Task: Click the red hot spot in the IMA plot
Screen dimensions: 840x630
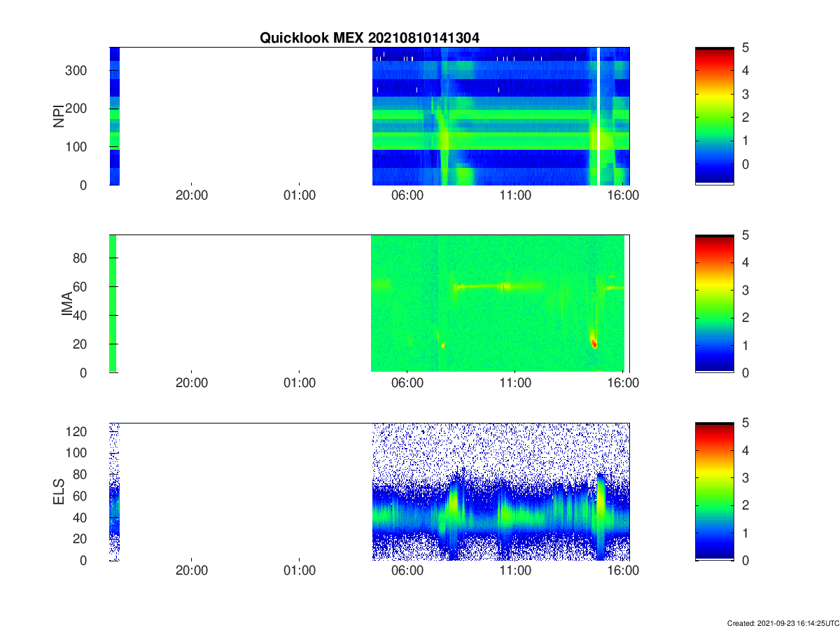Action: 594,342
